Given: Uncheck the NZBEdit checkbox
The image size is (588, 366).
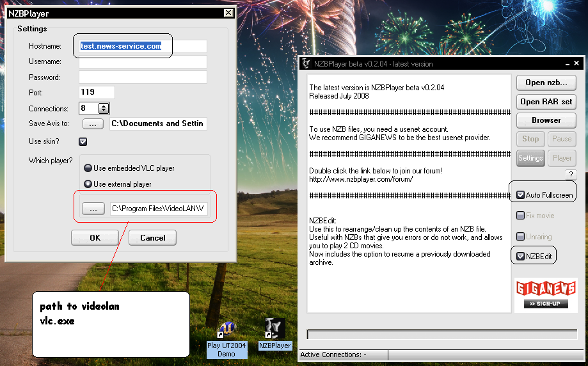Looking at the screenshot, I should click(x=521, y=257).
